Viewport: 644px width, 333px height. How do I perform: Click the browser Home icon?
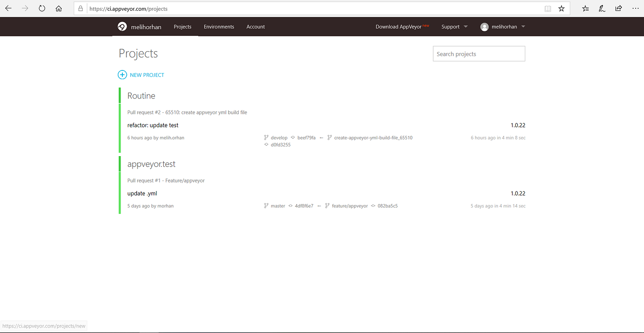[x=58, y=8]
